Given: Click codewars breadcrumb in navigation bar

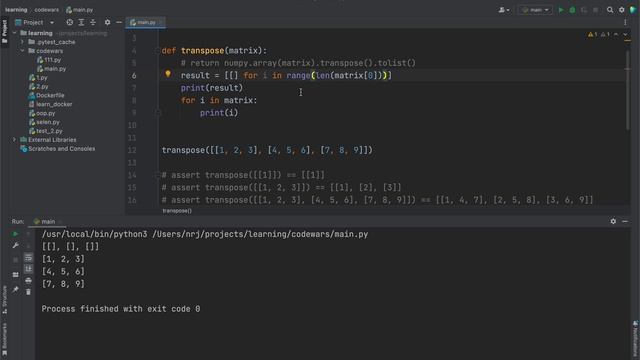Looking at the screenshot, I should coord(47,10).
